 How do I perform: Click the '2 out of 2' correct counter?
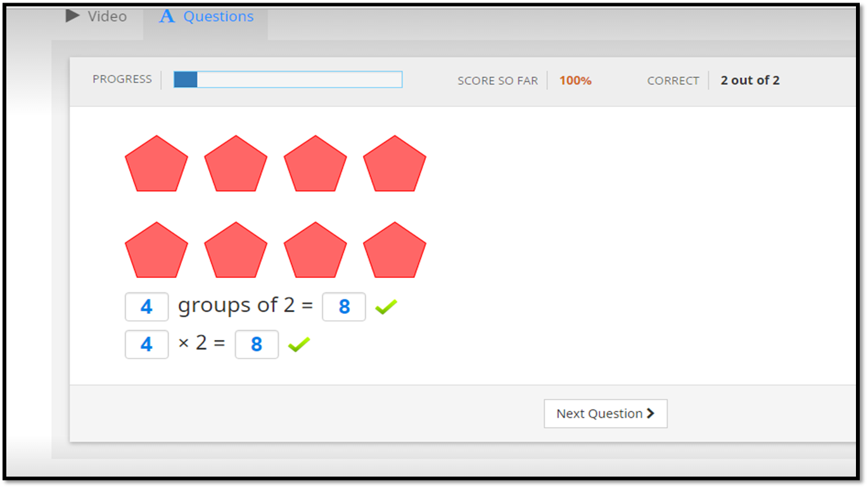pos(750,80)
